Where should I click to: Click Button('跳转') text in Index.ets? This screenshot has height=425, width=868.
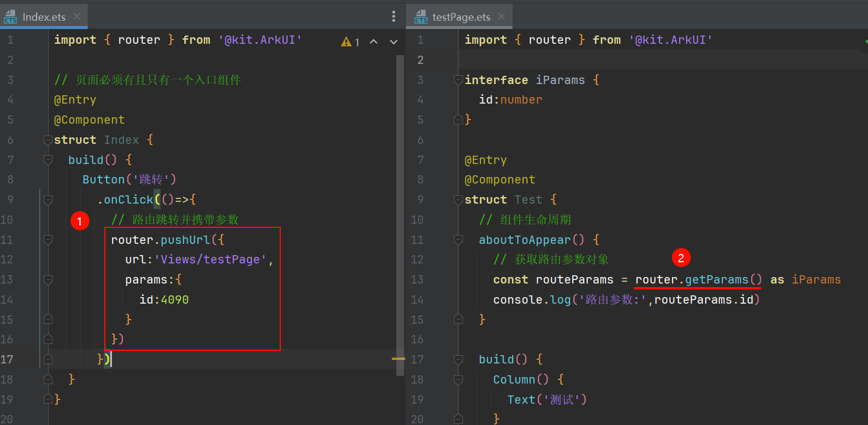129,180
